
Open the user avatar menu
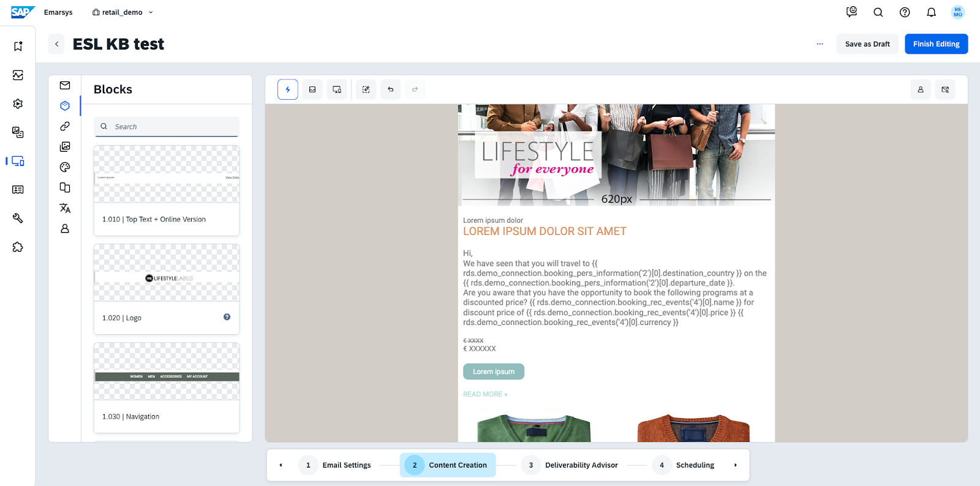pyautogui.click(x=958, y=12)
